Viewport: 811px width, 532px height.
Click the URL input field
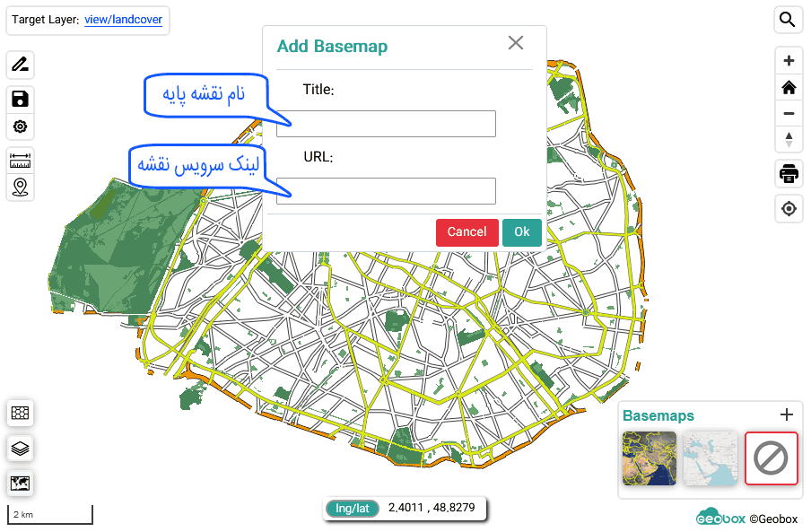(x=386, y=191)
